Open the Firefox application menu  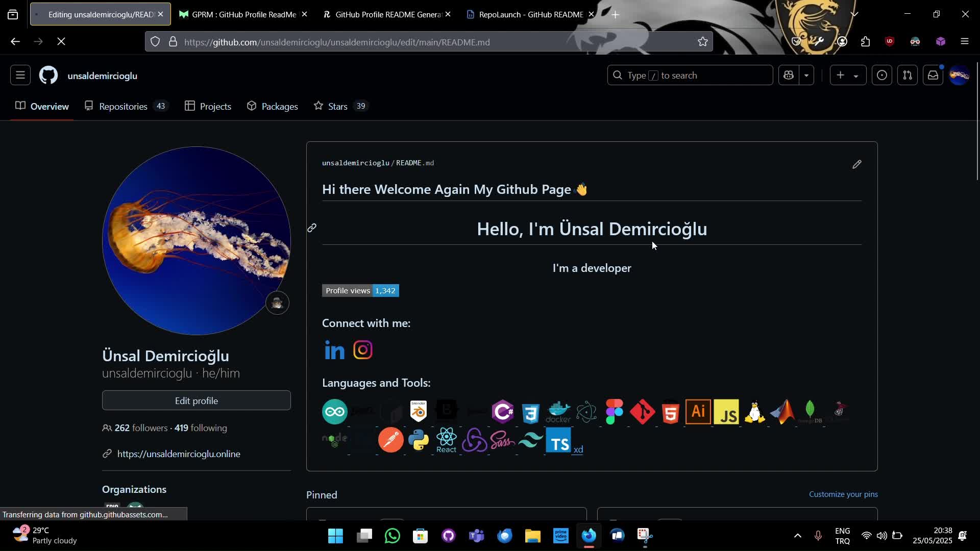tap(965, 42)
